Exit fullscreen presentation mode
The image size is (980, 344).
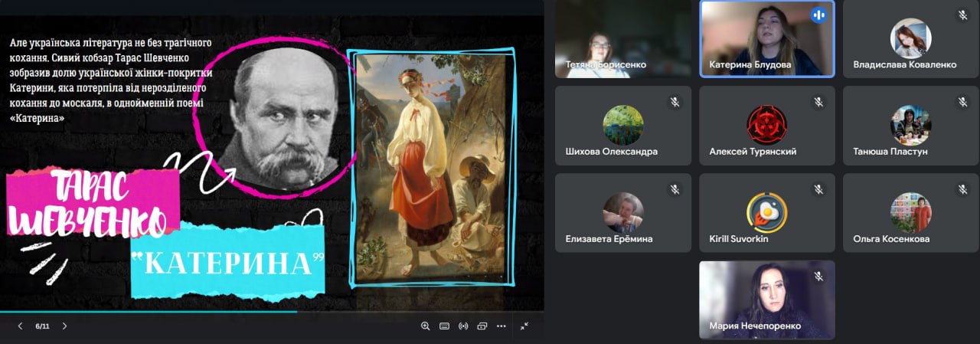click(x=524, y=326)
